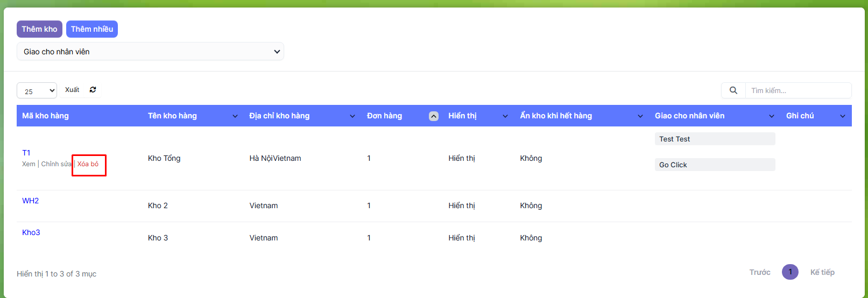Screen dimensions: 868x298
Task: Click sort chevron on Tên kho hàng column
Action: point(235,116)
